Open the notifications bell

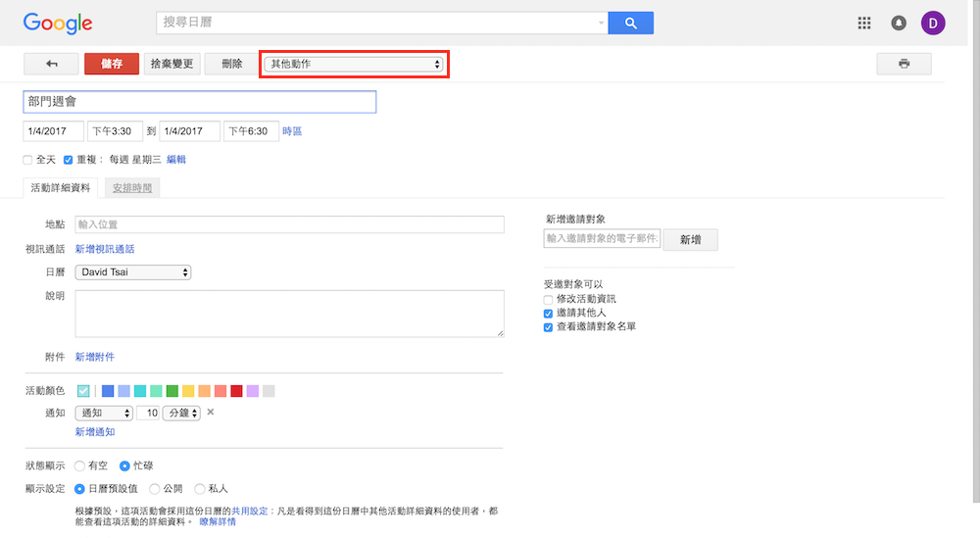pyautogui.click(x=899, y=24)
